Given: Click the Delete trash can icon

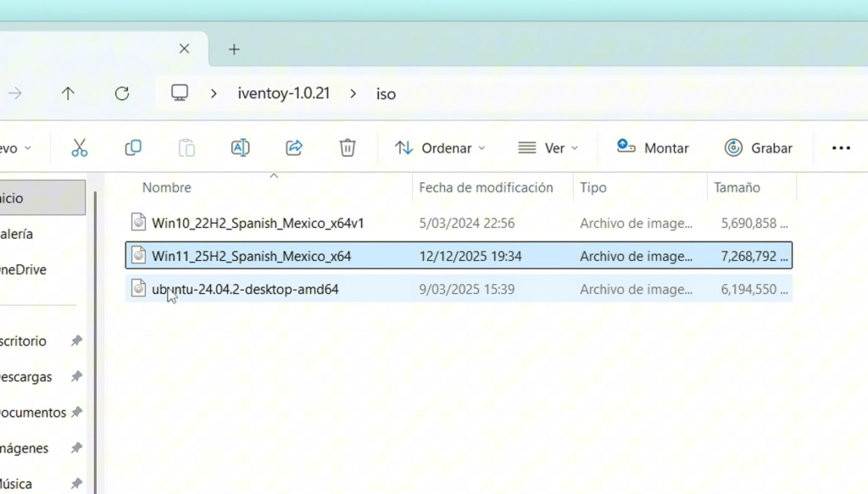Looking at the screenshot, I should (x=348, y=148).
